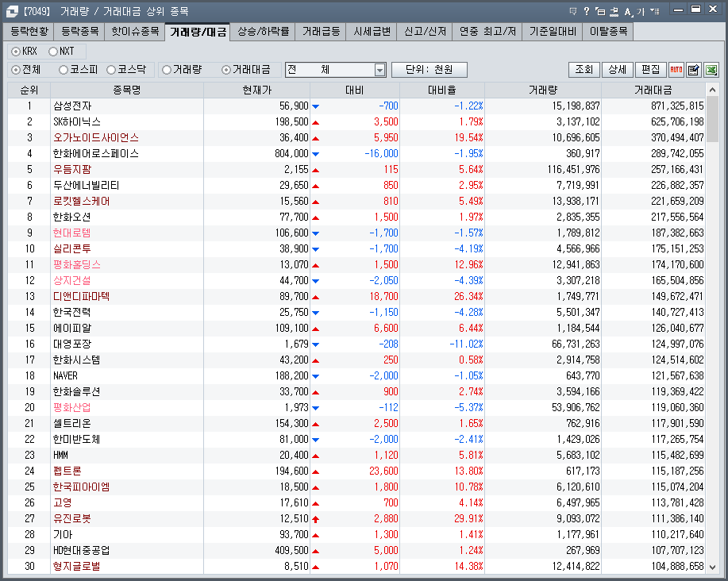The width and height of the screenshot is (728, 581).
Task: Select stock name 두산에너빌리티
Action: pyautogui.click(x=87, y=186)
